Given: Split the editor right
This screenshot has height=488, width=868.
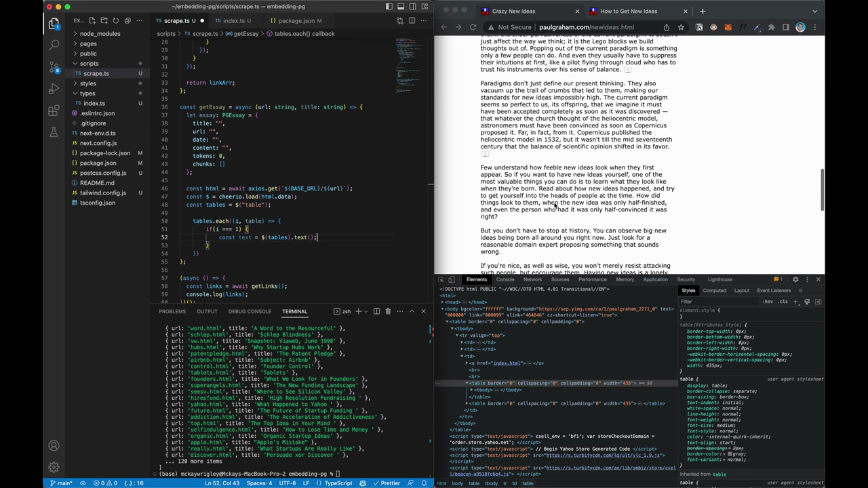Looking at the screenshot, I should click(x=412, y=20).
